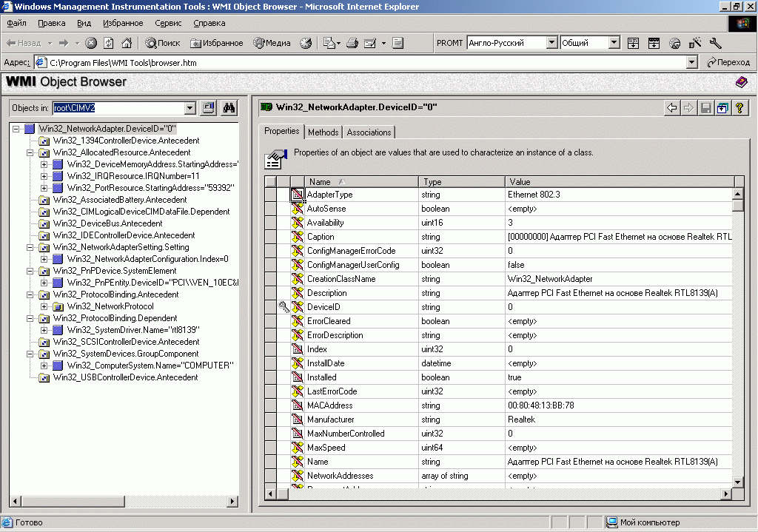Click the WMI help question mark icon

(739, 108)
